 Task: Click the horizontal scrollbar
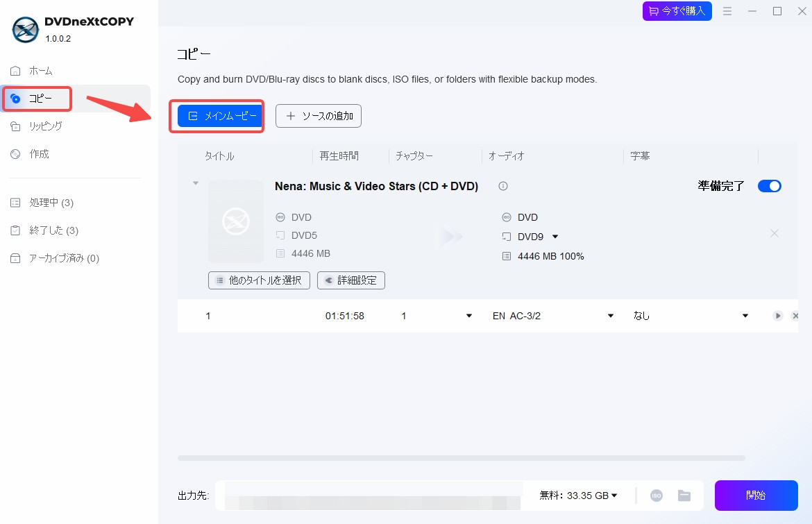461,458
